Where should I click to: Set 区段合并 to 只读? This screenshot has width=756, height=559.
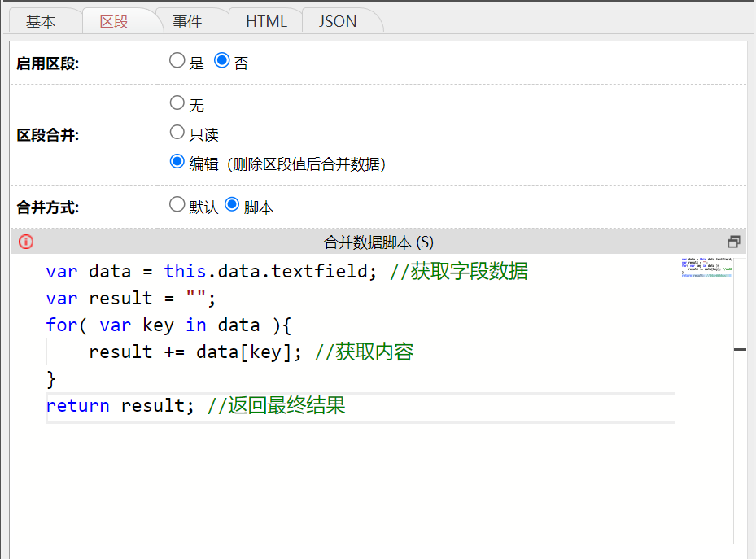click(x=177, y=133)
